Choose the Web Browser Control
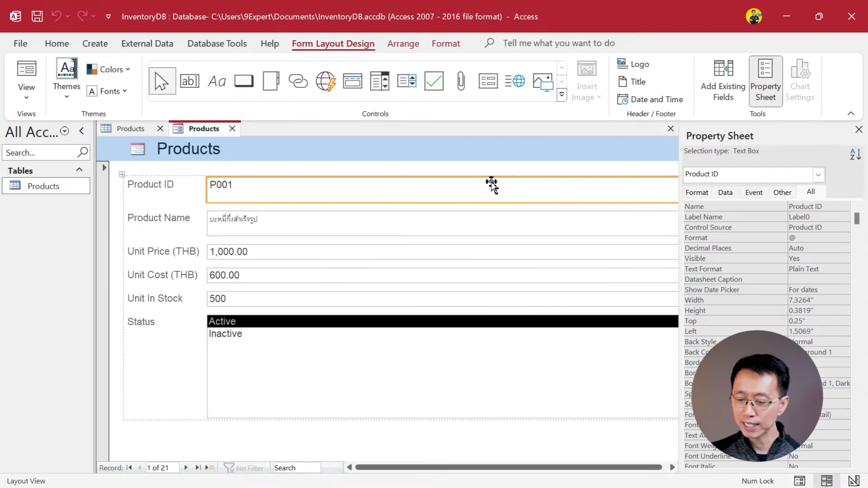The height and width of the screenshot is (488, 868). (x=326, y=81)
